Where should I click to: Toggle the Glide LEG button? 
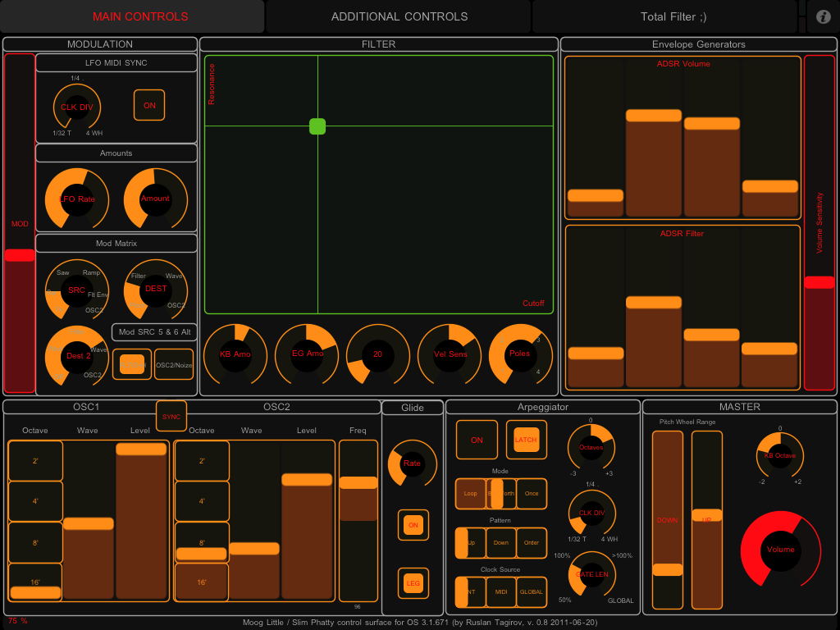click(x=413, y=583)
